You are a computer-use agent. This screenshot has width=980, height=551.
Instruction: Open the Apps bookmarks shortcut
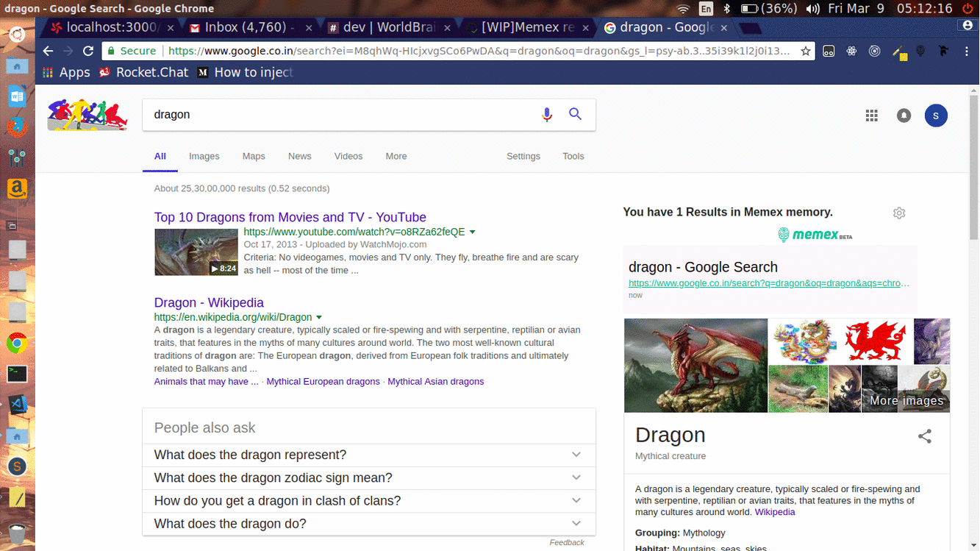click(66, 72)
